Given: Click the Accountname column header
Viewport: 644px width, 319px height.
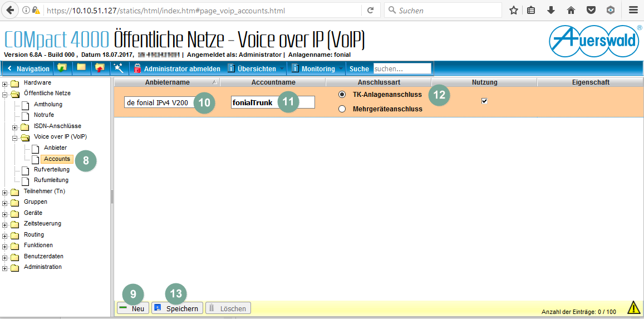Looking at the screenshot, I should pos(273,82).
